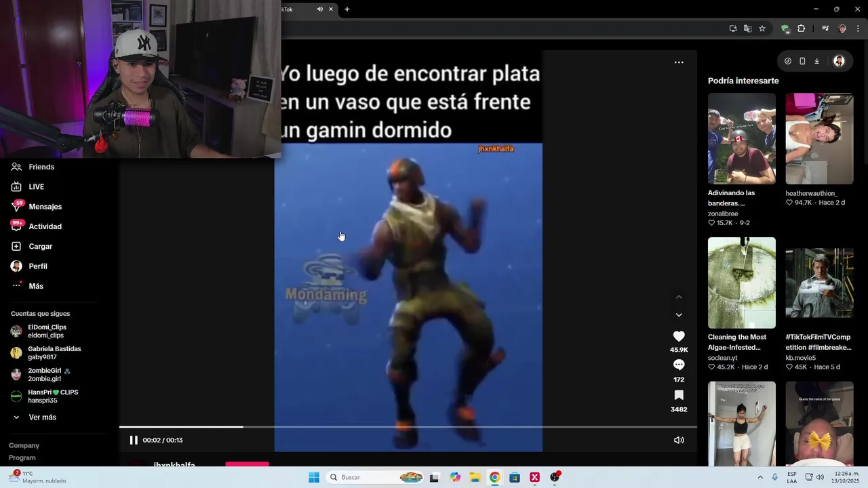Click the microphone tray icon

point(774,477)
